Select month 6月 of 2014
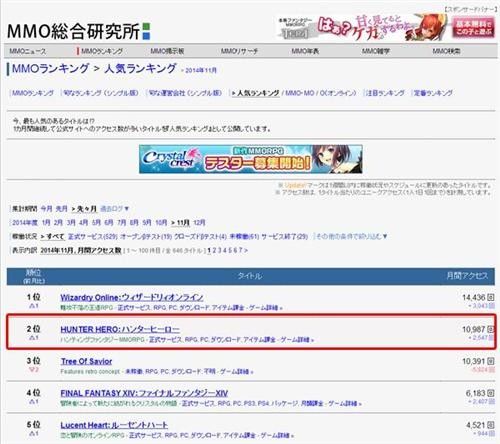This screenshot has width=500, height=444. click(109, 223)
